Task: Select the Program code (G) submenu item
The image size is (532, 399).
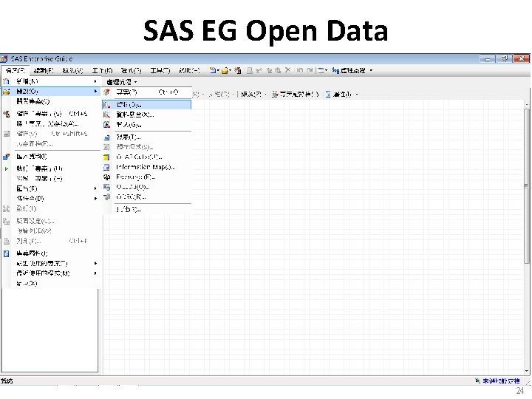Action: point(146,125)
